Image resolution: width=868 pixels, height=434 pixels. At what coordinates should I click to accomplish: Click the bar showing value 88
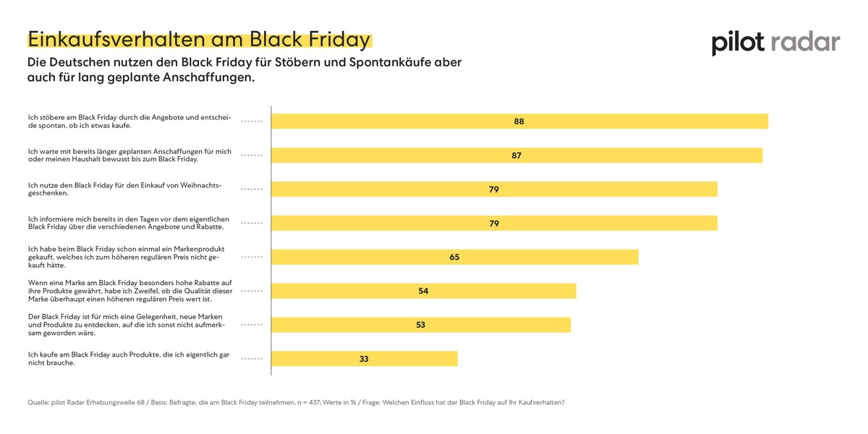click(x=519, y=122)
